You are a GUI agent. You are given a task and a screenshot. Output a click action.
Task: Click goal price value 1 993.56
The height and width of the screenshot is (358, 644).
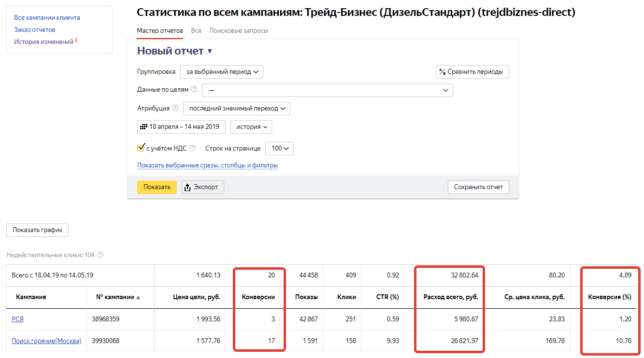pyautogui.click(x=208, y=319)
